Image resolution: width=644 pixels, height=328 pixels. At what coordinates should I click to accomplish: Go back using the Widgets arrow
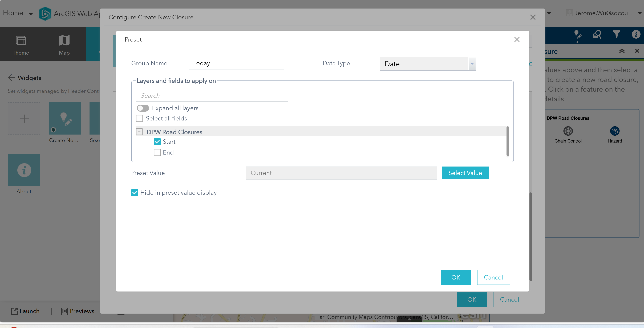point(11,78)
